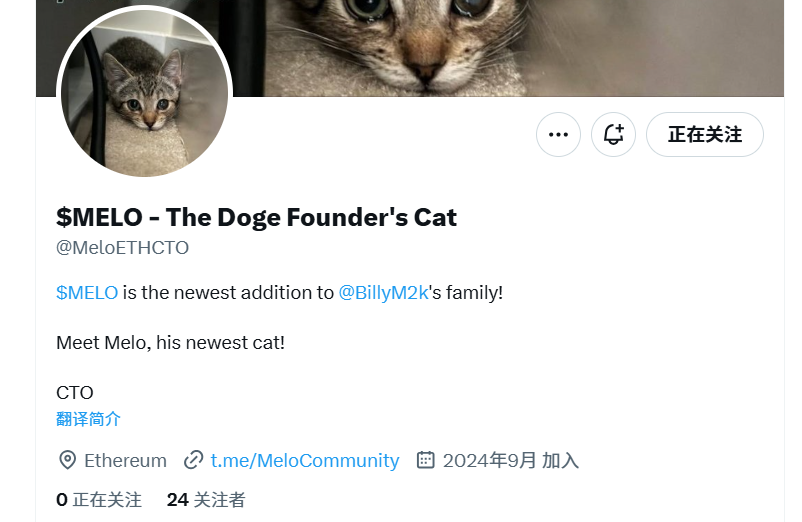Viewport: 802px width, 522px height.
Task: View the 24 关注者 followers list
Action: point(206,499)
